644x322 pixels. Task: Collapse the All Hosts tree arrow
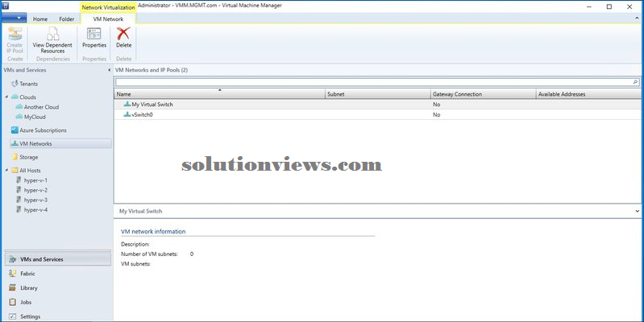(x=6, y=170)
